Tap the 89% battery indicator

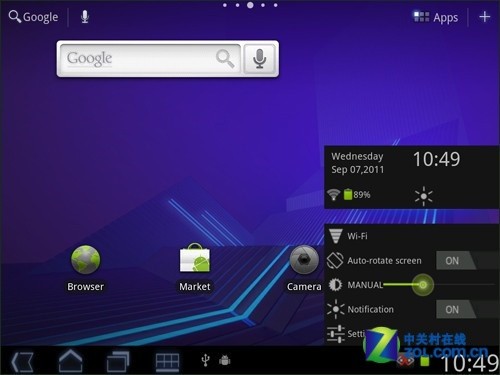(357, 194)
